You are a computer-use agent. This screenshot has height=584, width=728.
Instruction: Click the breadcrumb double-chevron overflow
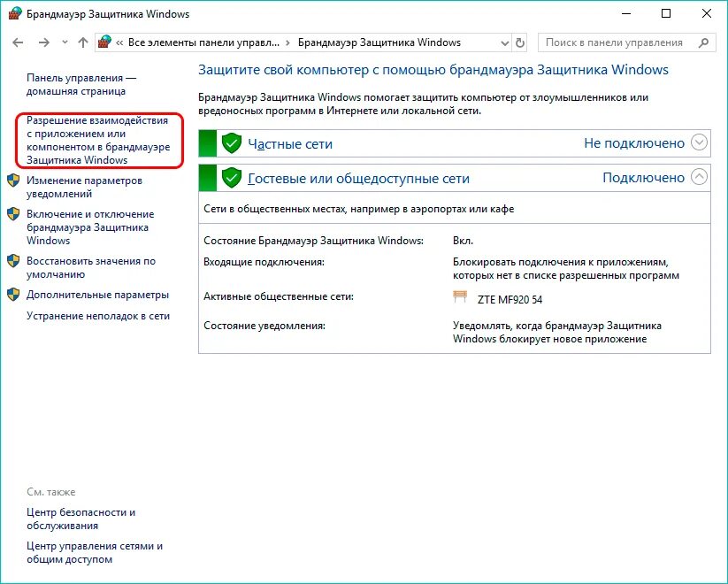click(x=119, y=42)
